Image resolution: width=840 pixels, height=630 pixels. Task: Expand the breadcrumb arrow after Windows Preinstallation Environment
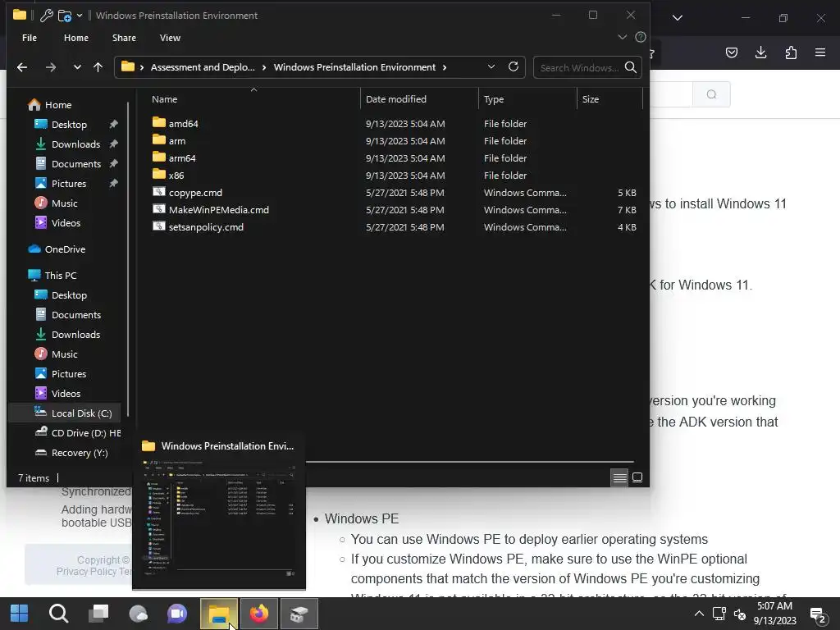pyautogui.click(x=445, y=67)
